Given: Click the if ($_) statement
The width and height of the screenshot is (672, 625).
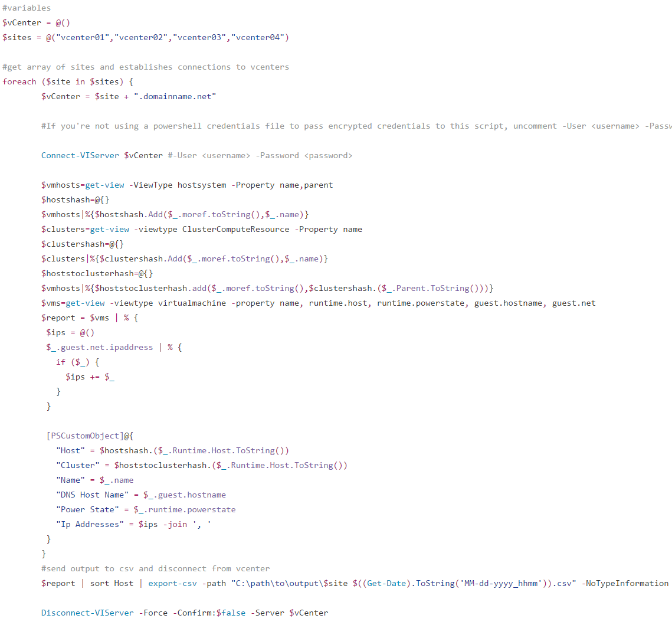Looking at the screenshot, I should tap(78, 362).
